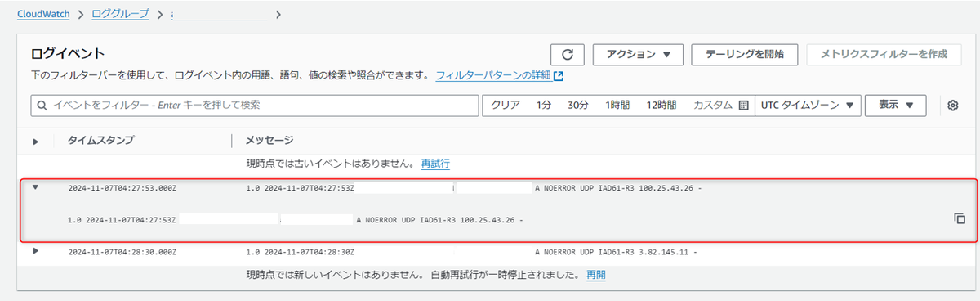Image resolution: width=980 pixels, height=301 pixels.
Task: Select timestamp 2024-11-07T04:28:30.000Z cell
Action: click(122, 251)
